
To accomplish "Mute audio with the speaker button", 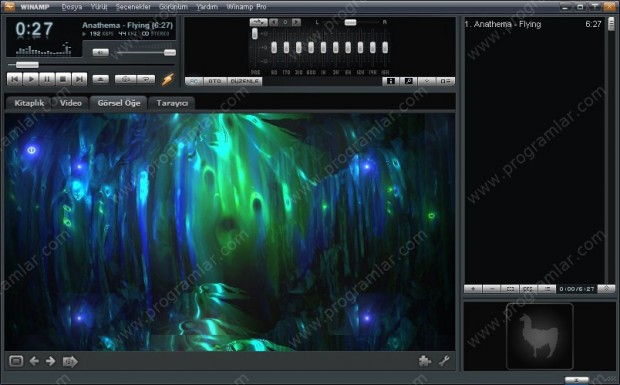I will 100,52.
